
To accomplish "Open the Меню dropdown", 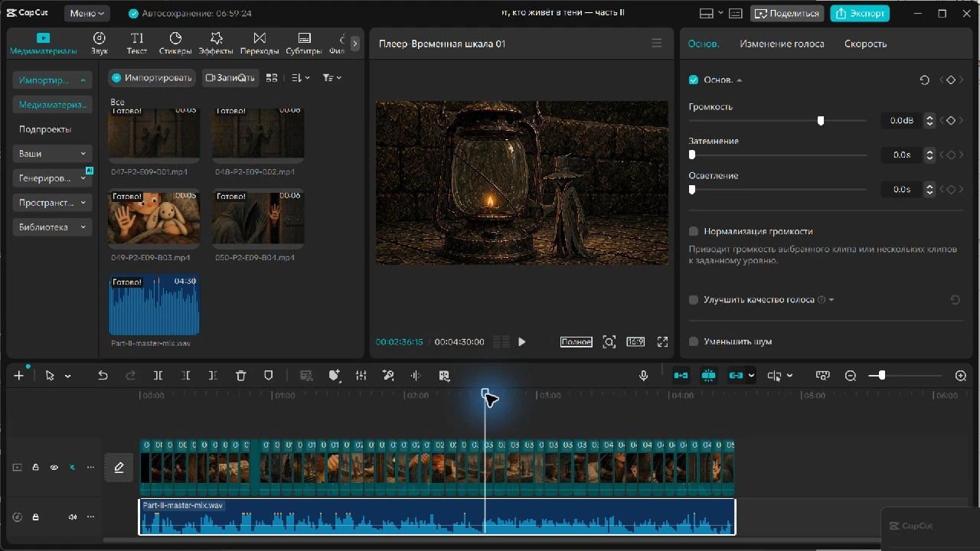I will coord(87,14).
